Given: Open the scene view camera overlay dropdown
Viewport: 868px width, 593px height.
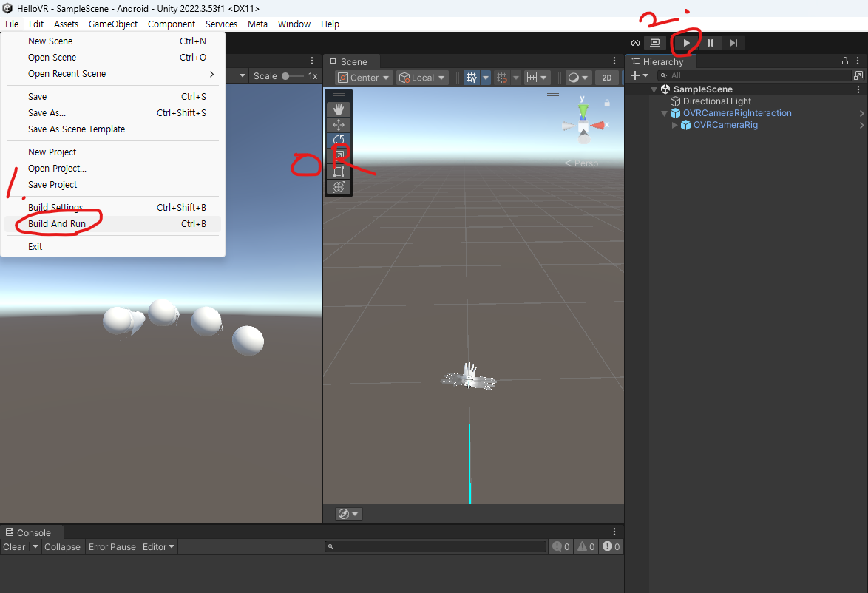Looking at the screenshot, I should click(x=348, y=514).
